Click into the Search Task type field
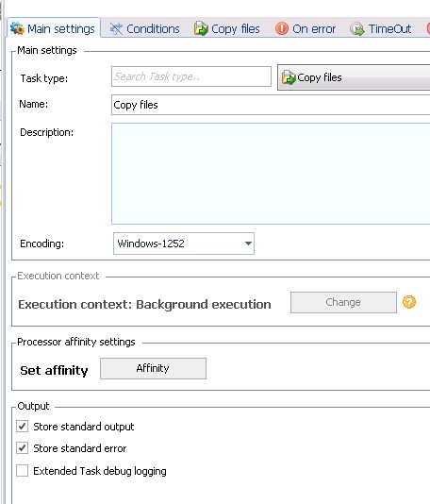The height and width of the screenshot is (504, 430). click(x=191, y=76)
